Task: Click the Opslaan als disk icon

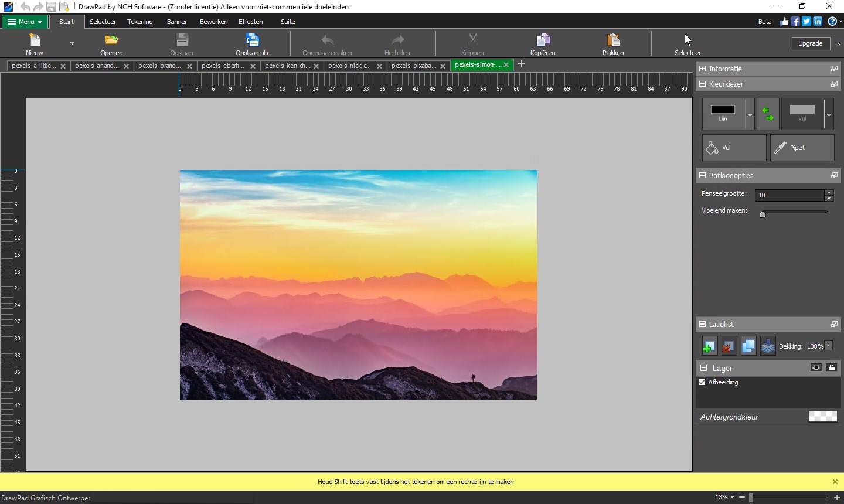Action: point(252,40)
